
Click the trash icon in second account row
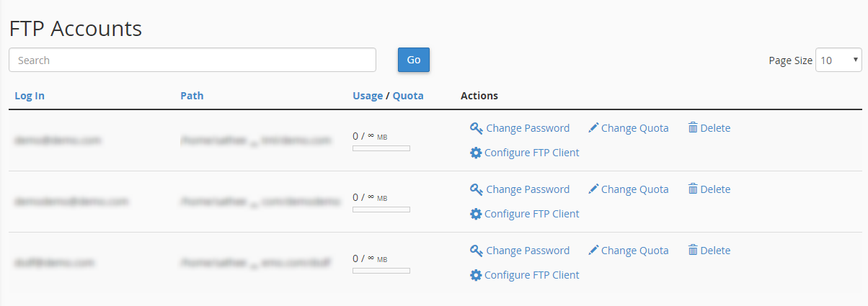[693, 189]
